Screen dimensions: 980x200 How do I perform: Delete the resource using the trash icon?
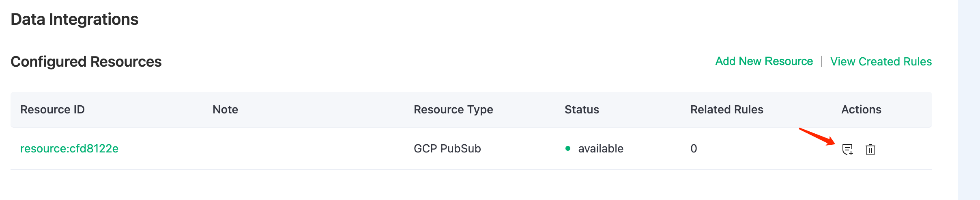pyautogui.click(x=870, y=150)
